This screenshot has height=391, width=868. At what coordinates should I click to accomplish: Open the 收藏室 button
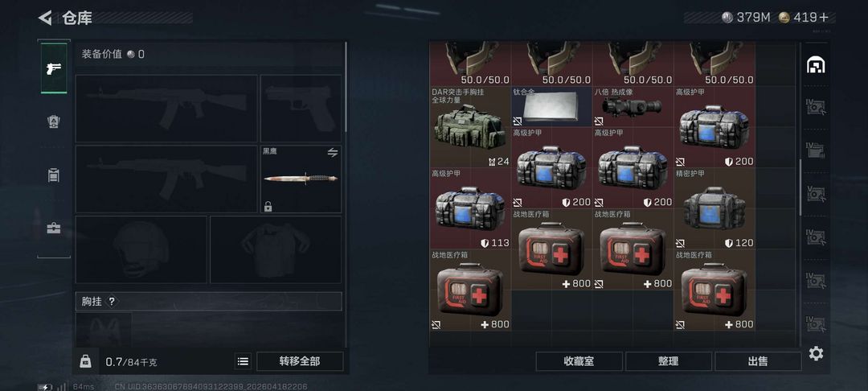click(x=579, y=361)
